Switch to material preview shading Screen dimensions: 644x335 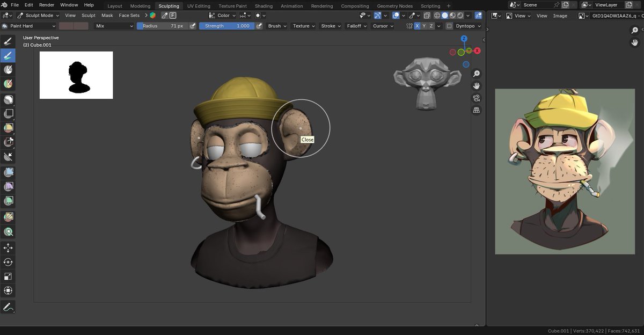[452, 16]
